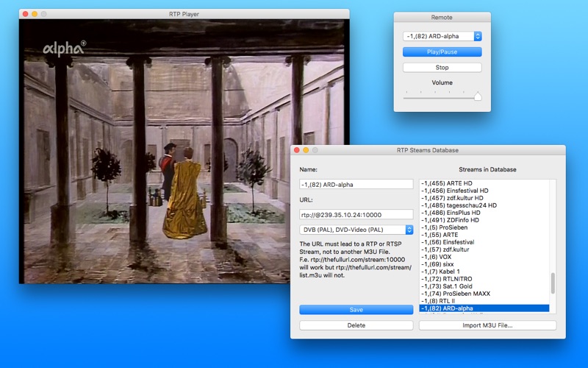Select stream -1,(457) zdf.kultur HD
The height and width of the screenshot is (368, 588).
(484, 198)
